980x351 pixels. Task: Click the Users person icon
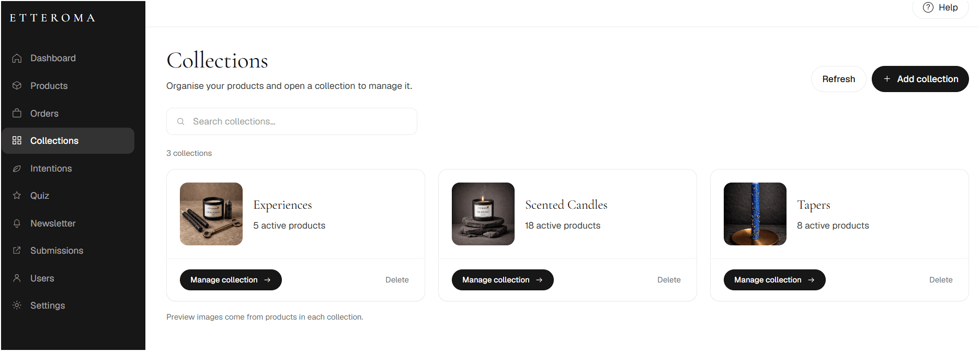click(17, 278)
